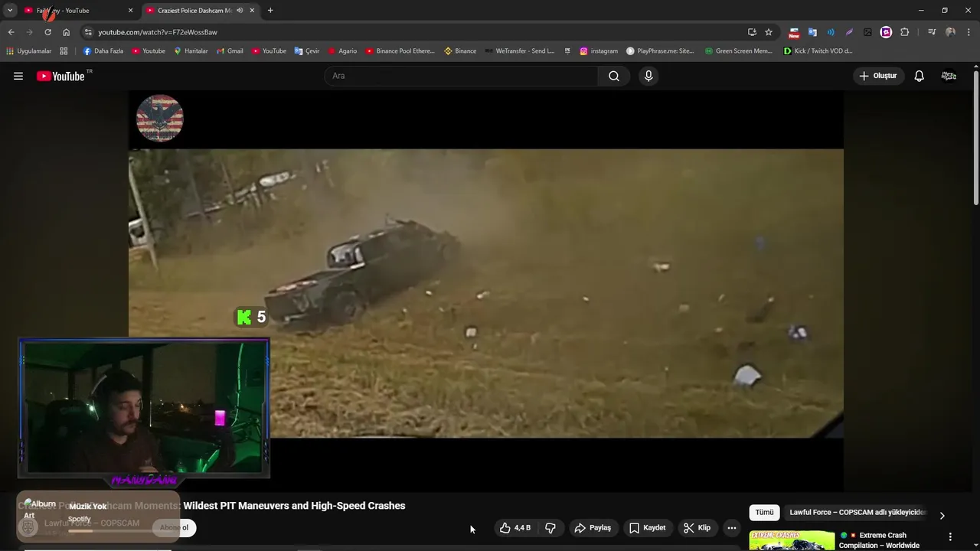Image resolution: width=980 pixels, height=551 pixels.
Task: View site information icon in address bar
Action: coord(88,32)
